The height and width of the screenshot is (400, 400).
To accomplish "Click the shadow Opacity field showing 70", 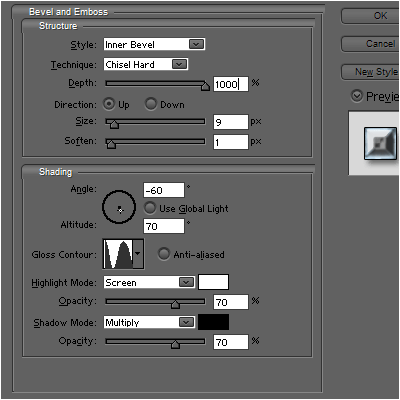I will click(x=231, y=342).
